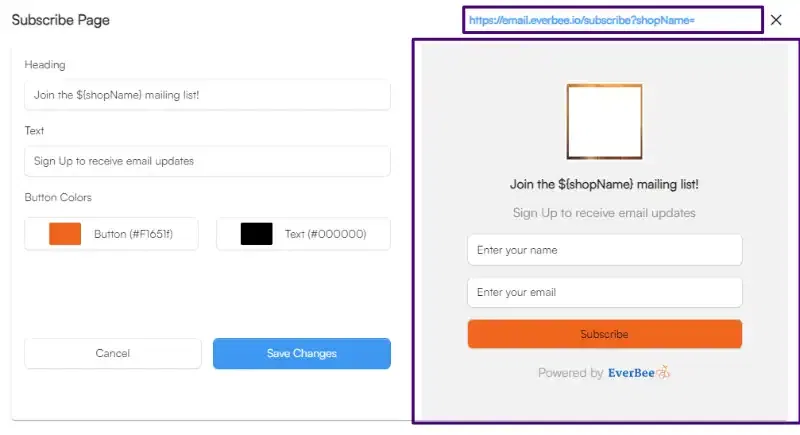Select the Enter your email field
The image size is (800, 435).
[x=604, y=292]
